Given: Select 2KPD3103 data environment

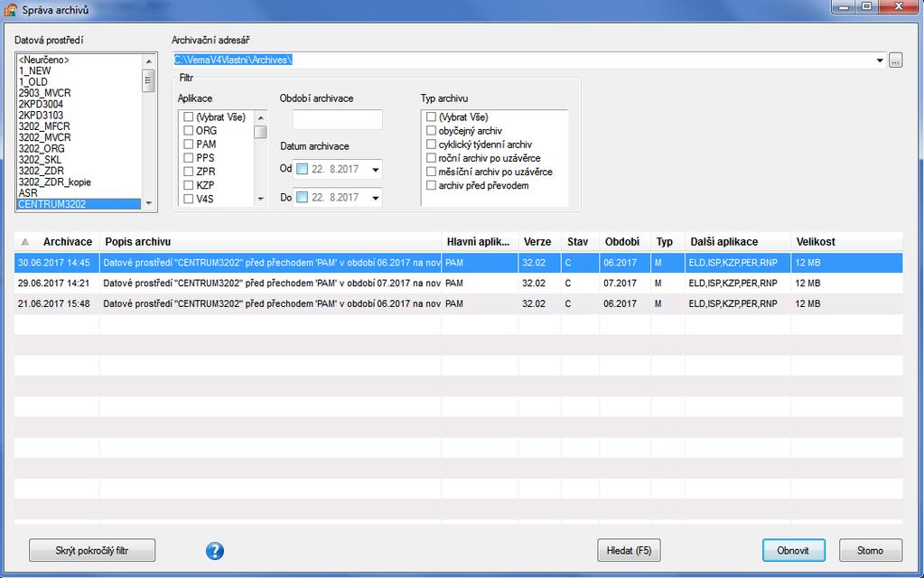Looking at the screenshot, I should click(79, 116).
